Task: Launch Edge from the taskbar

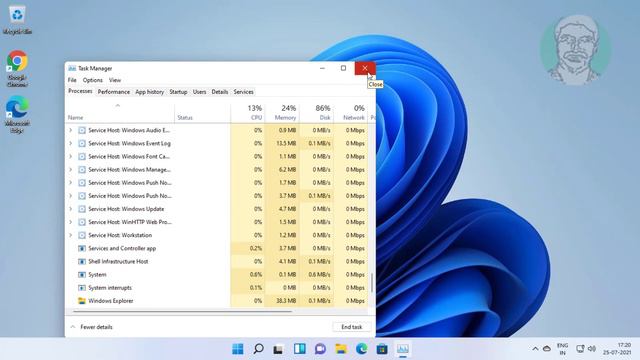Action: pos(362,349)
